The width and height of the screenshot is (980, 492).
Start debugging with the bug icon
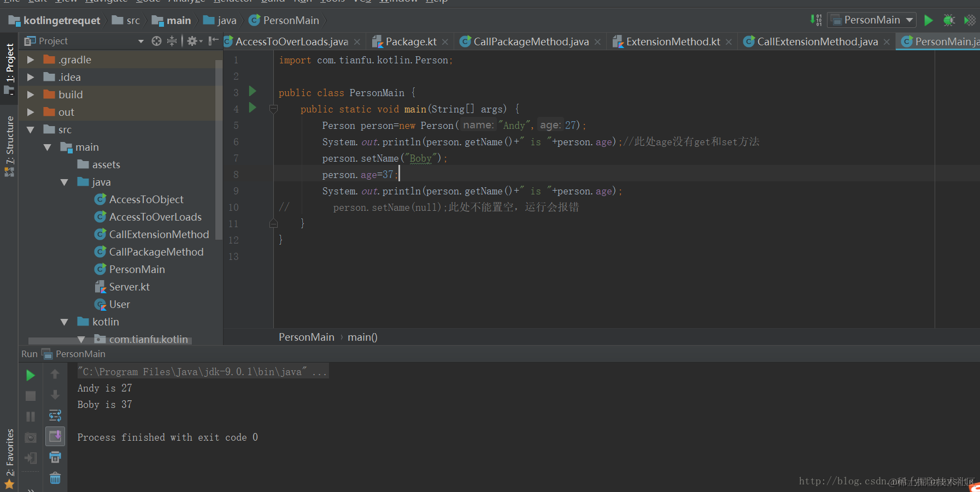point(949,20)
